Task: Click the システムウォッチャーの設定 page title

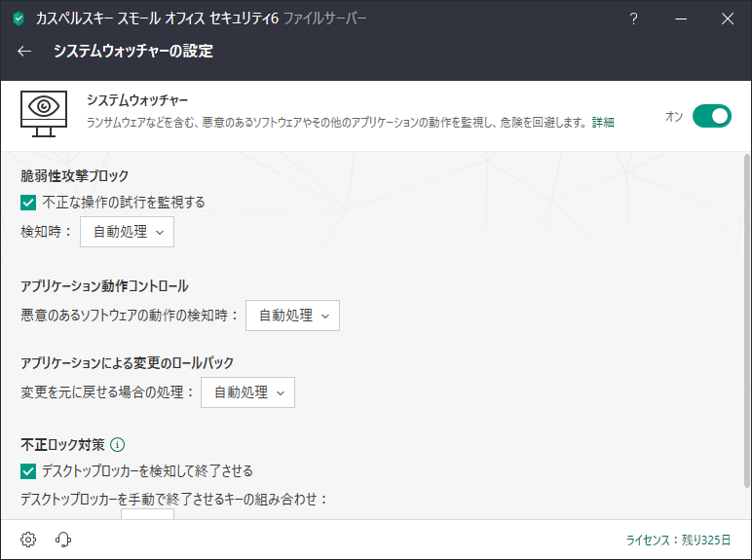Action: coord(133,51)
